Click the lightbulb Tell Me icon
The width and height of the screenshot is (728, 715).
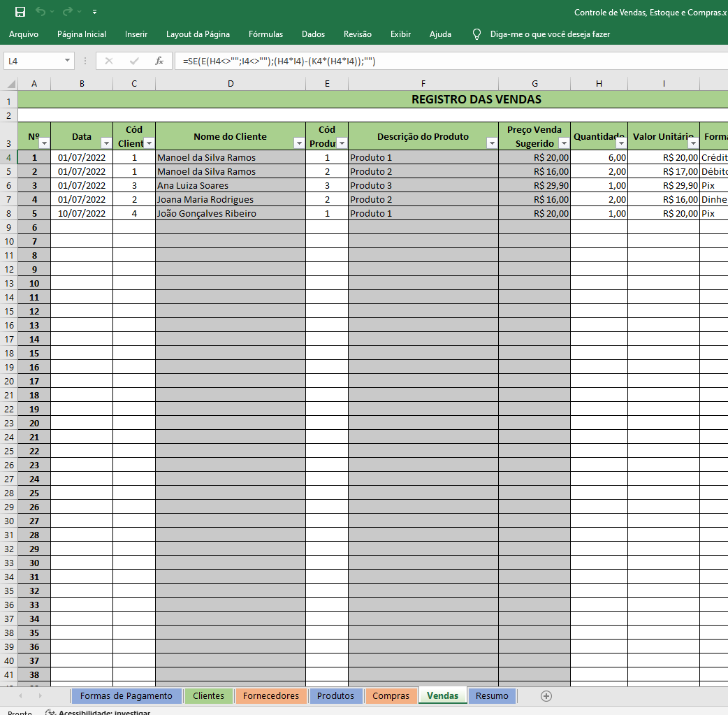click(x=477, y=34)
